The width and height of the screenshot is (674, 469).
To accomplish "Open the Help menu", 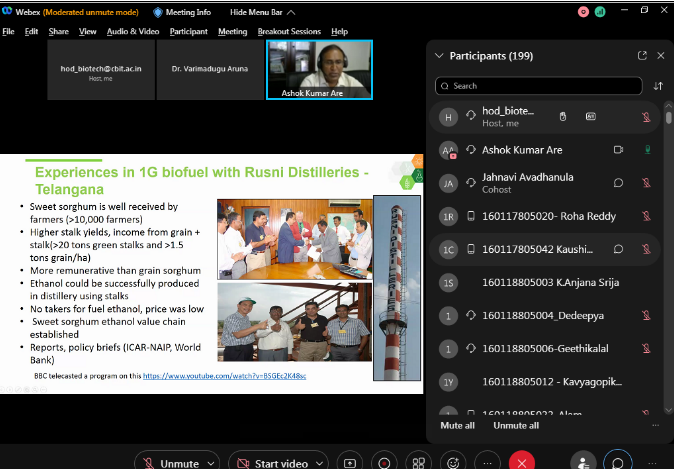I will coord(339,31).
